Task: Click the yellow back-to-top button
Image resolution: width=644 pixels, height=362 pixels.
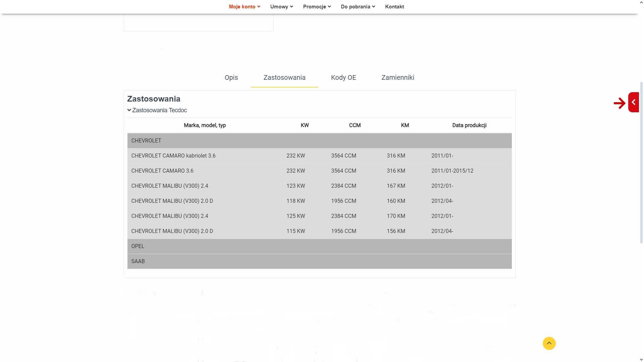Action: pyautogui.click(x=549, y=343)
